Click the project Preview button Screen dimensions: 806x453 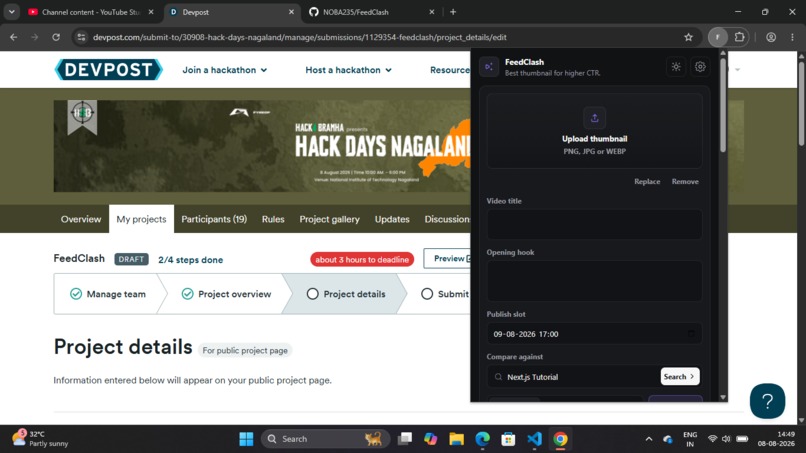tap(447, 259)
